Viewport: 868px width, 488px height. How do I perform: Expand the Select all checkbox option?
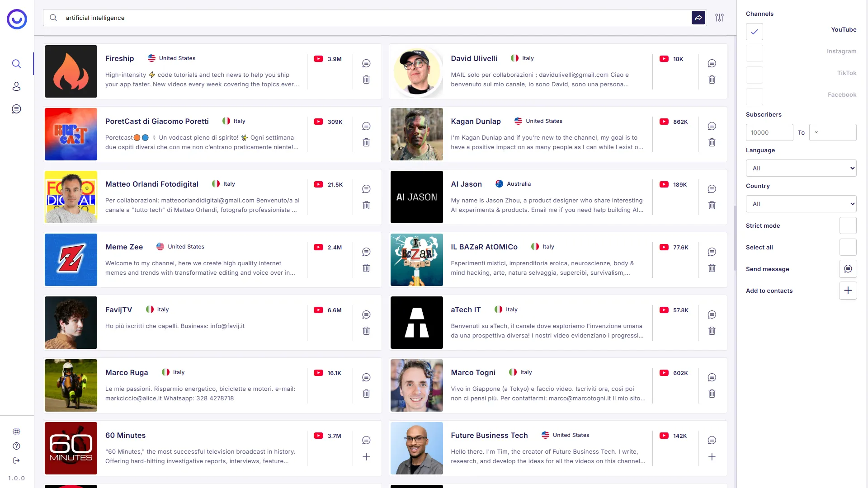[x=849, y=247]
